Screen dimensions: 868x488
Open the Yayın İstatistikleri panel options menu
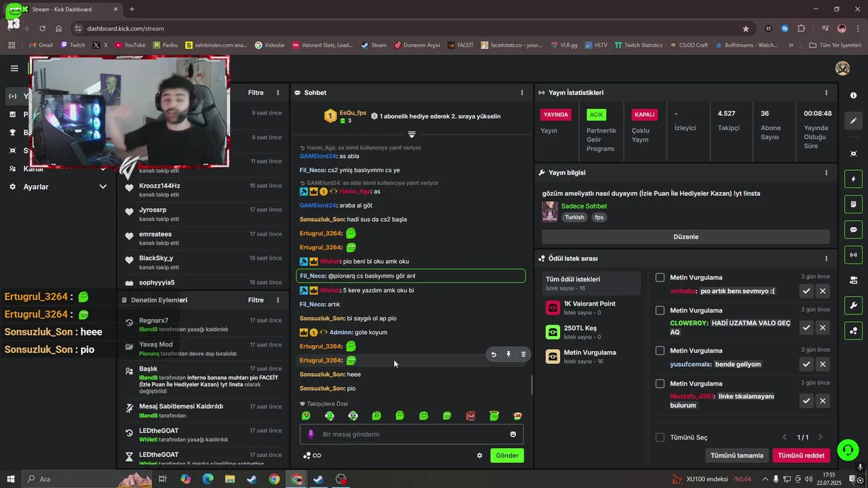826,93
